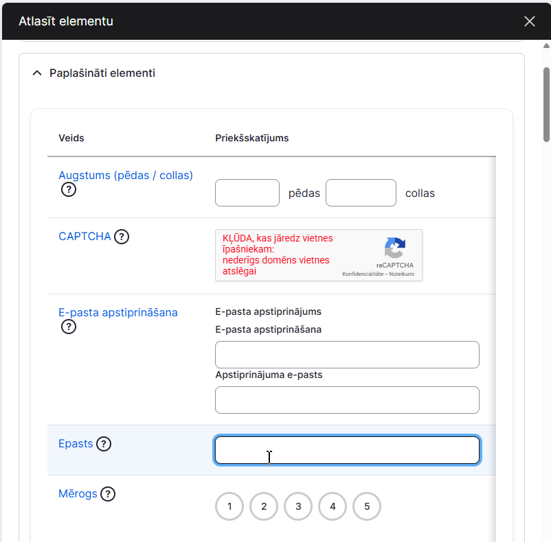Add the Augstums (pēdas / collas) element

pyautogui.click(x=125, y=175)
